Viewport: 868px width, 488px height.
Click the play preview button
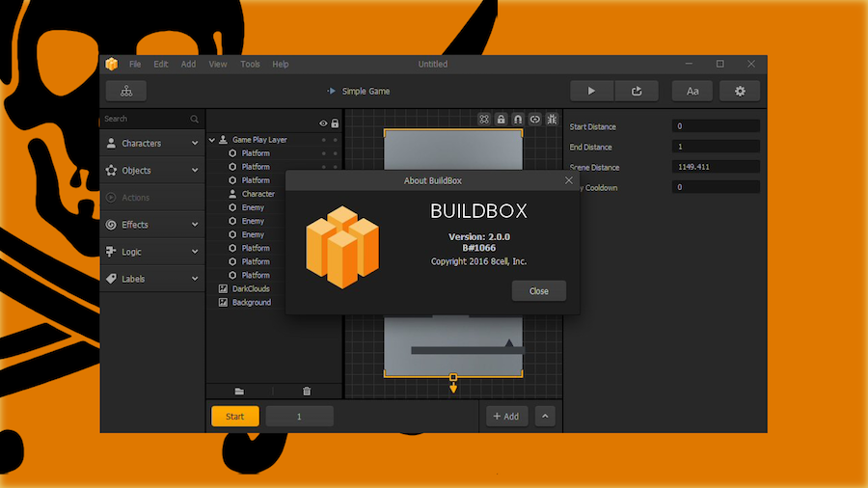point(592,92)
